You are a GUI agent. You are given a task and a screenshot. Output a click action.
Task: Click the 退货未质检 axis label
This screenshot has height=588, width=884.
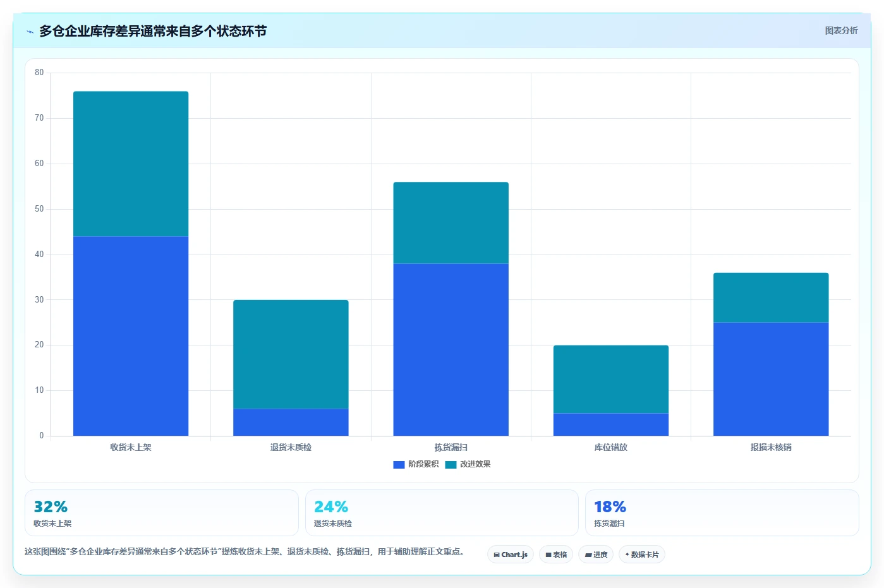click(x=291, y=447)
